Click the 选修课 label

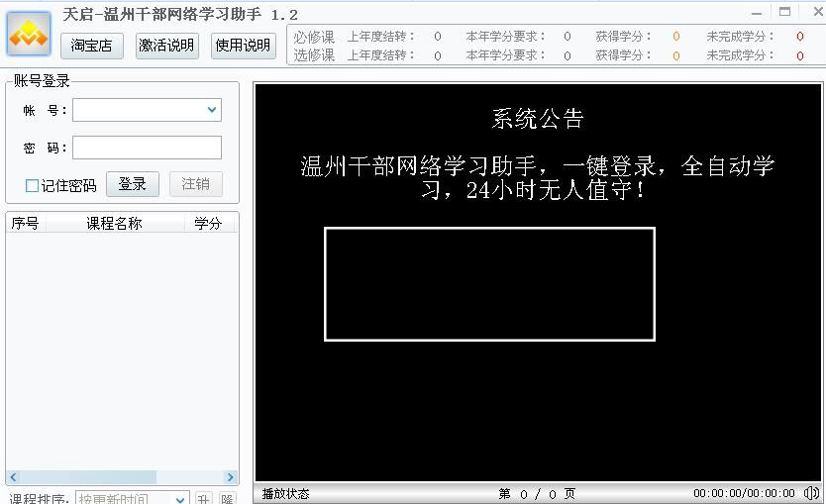(314, 55)
